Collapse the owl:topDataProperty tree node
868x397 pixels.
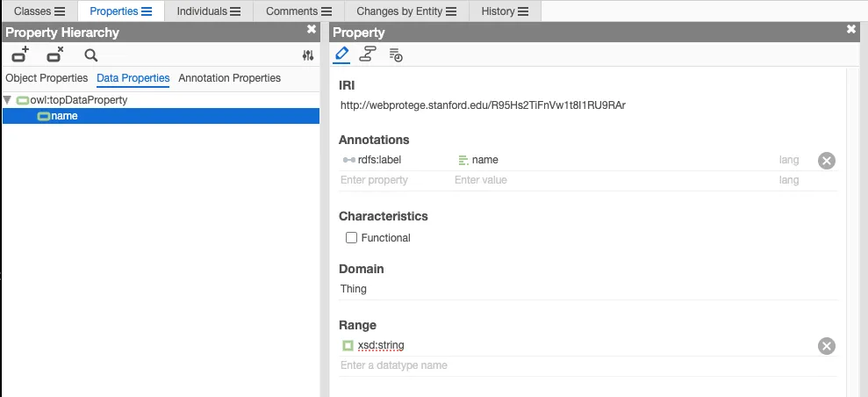point(7,100)
